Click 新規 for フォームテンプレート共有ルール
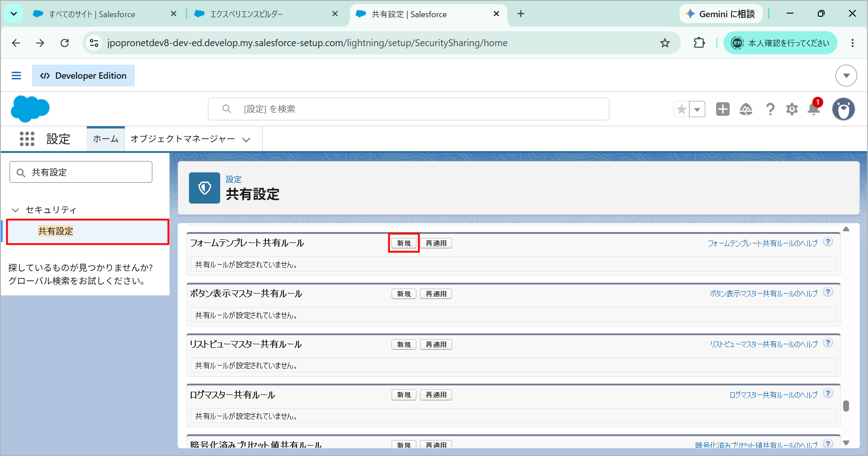The height and width of the screenshot is (456, 868). pos(404,243)
